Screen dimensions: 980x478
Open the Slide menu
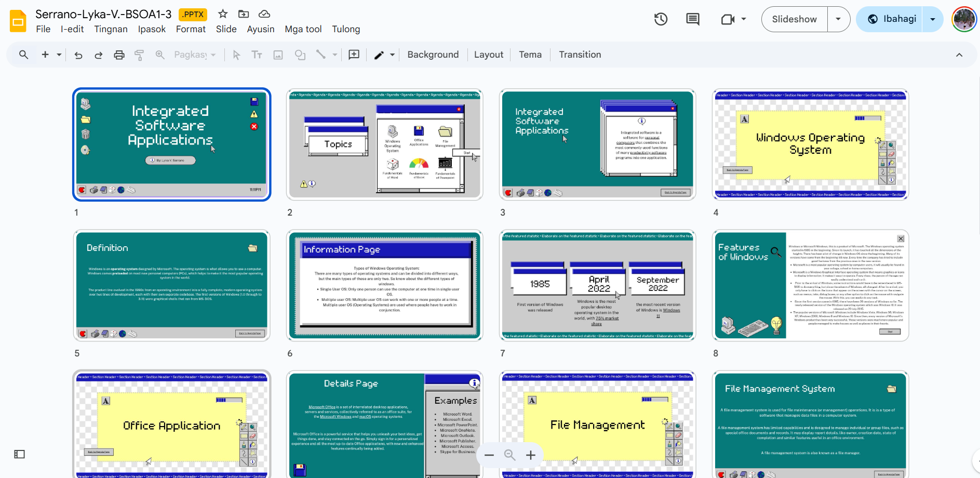226,29
